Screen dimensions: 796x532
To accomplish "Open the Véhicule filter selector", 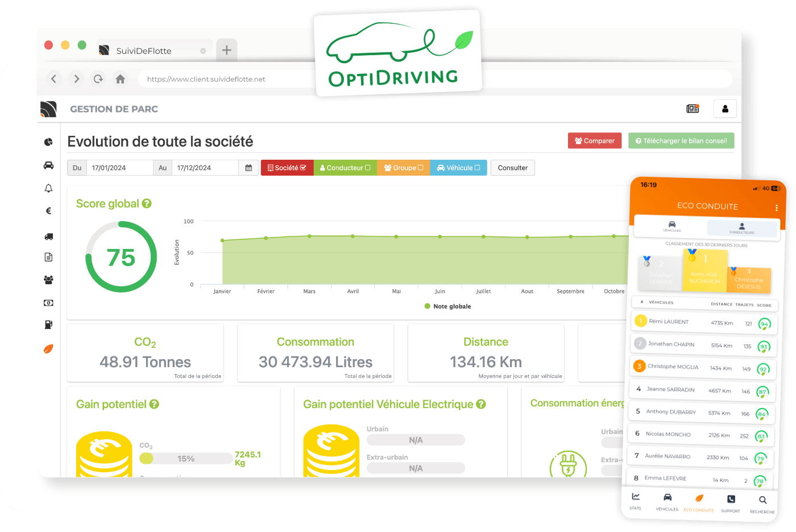I will pyautogui.click(x=458, y=168).
